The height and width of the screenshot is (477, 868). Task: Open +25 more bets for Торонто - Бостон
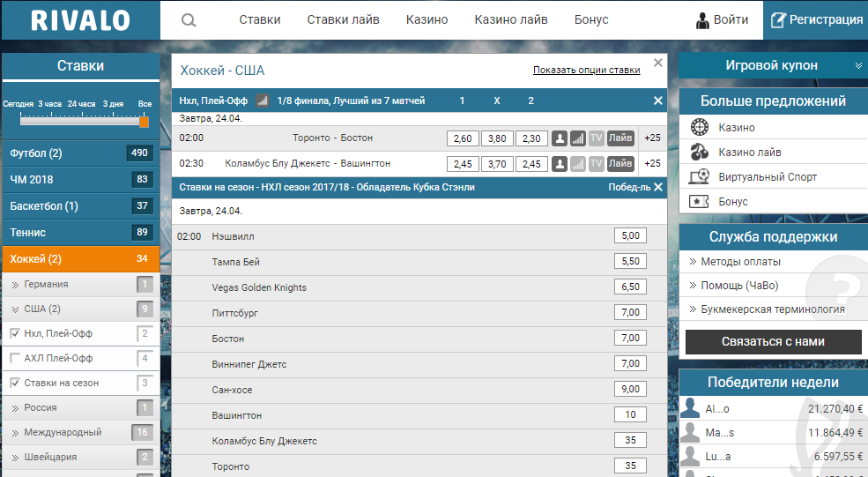click(x=653, y=138)
